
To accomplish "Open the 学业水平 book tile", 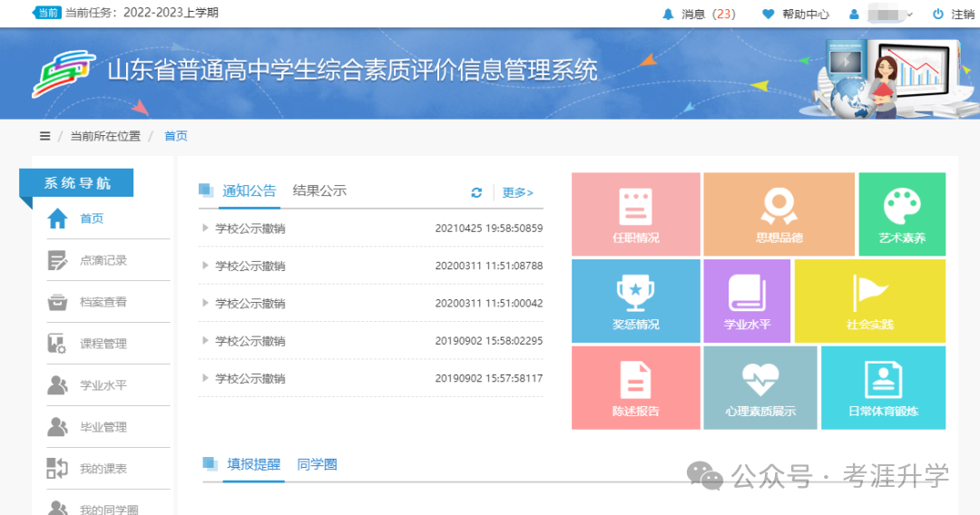I will pos(747,301).
